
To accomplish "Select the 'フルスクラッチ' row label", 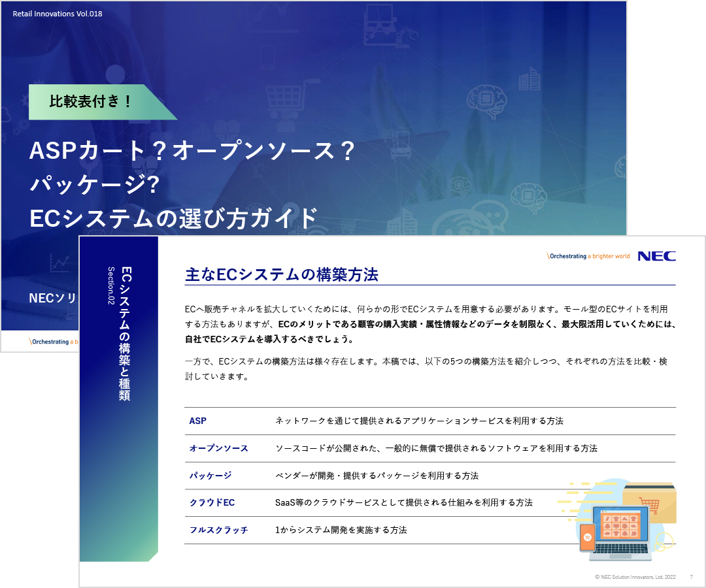I will coord(219,530).
